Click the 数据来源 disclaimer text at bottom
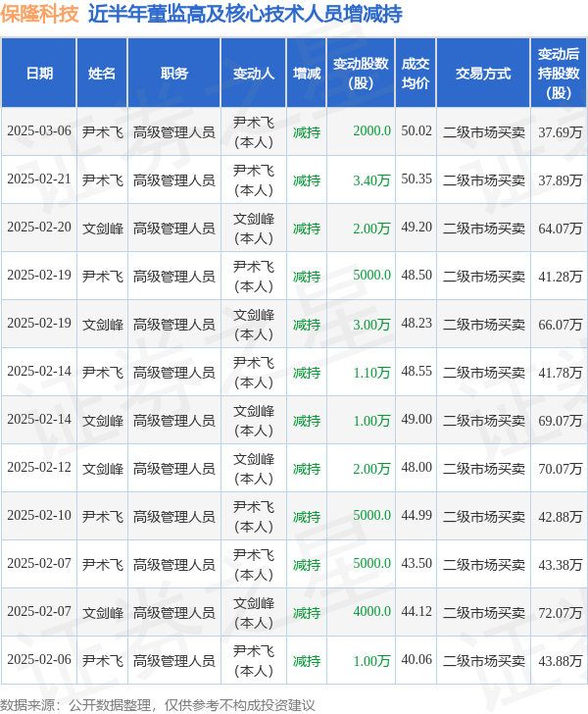The height and width of the screenshot is (714, 588). click(x=158, y=704)
